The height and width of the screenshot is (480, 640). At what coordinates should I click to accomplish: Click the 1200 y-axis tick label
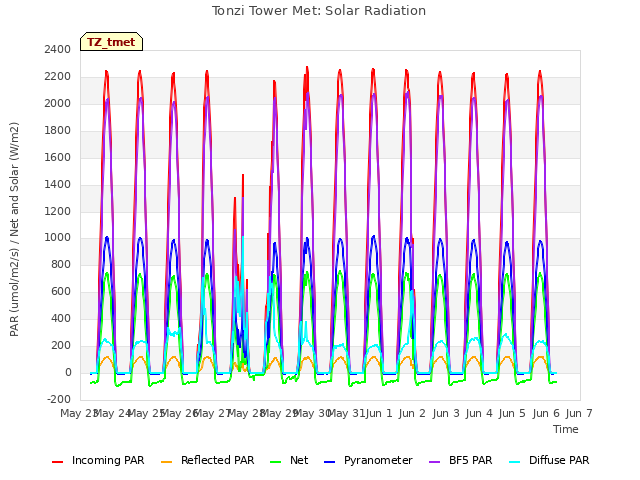point(58,211)
